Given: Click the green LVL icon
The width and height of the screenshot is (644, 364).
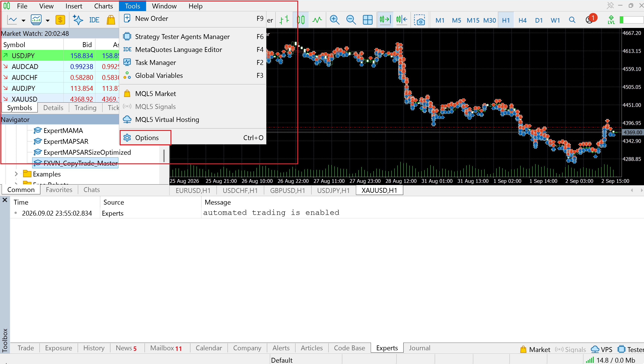Looking at the screenshot, I should (x=611, y=20).
